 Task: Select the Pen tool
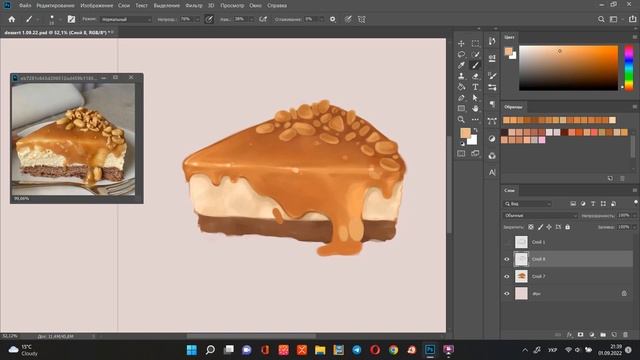pyautogui.click(x=461, y=98)
